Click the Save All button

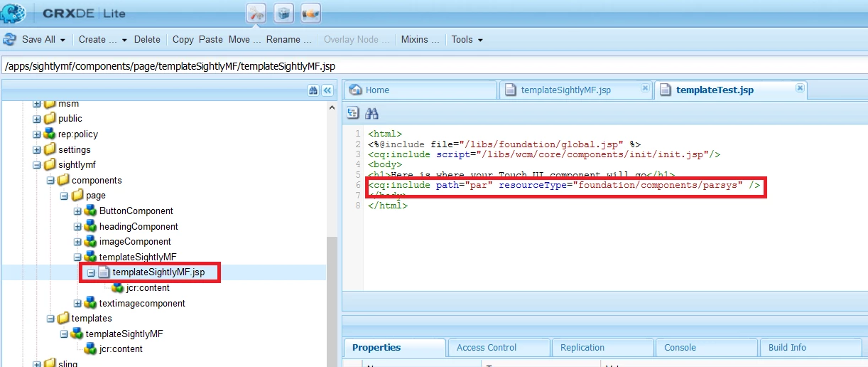click(39, 40)
